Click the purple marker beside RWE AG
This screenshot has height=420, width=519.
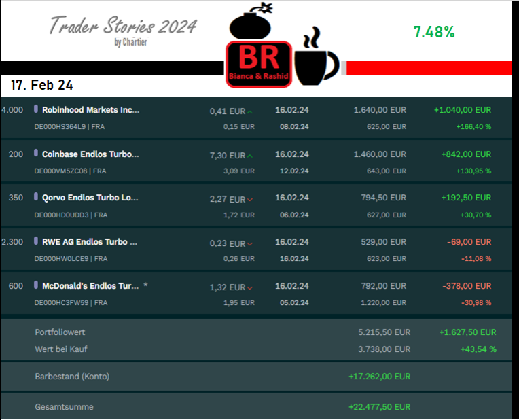pyautogui.click(x=36, y=241)
